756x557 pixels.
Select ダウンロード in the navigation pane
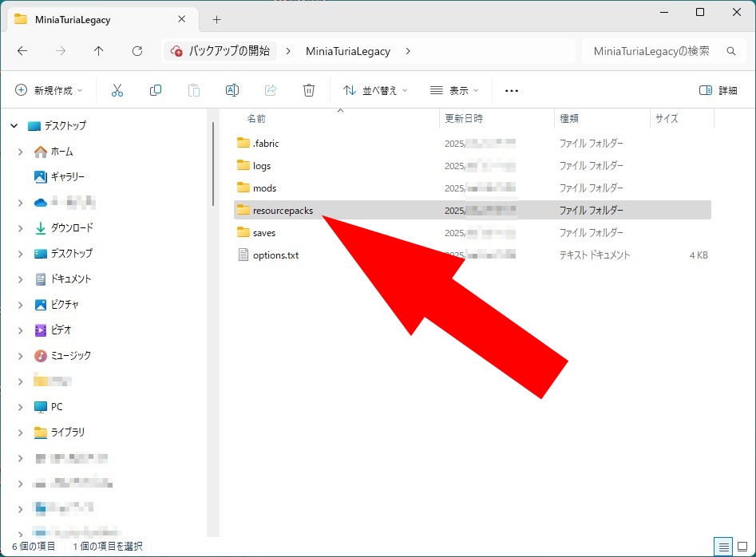(x=64, y=228)
